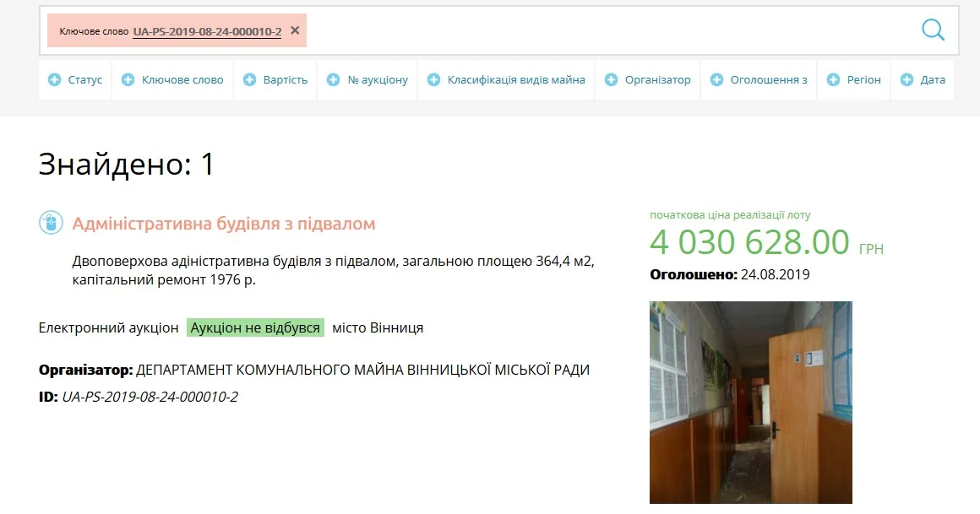
Task: Expand Класифікація видів майна filter
Action: pos(506,80)
